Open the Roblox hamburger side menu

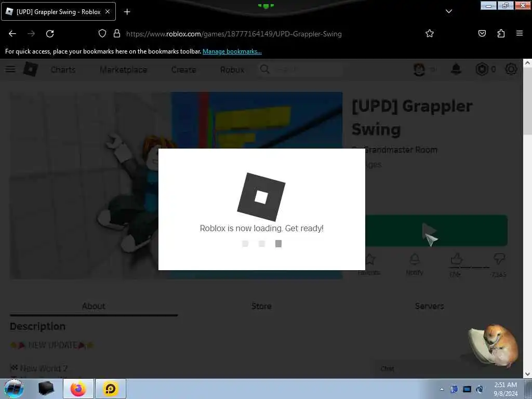tap(10, 69)
